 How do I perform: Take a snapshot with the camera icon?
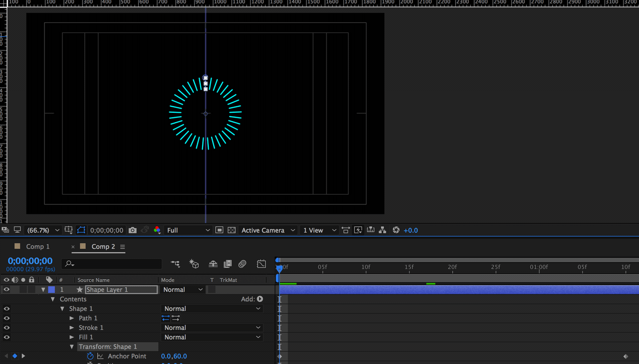(x=132, y=230)
